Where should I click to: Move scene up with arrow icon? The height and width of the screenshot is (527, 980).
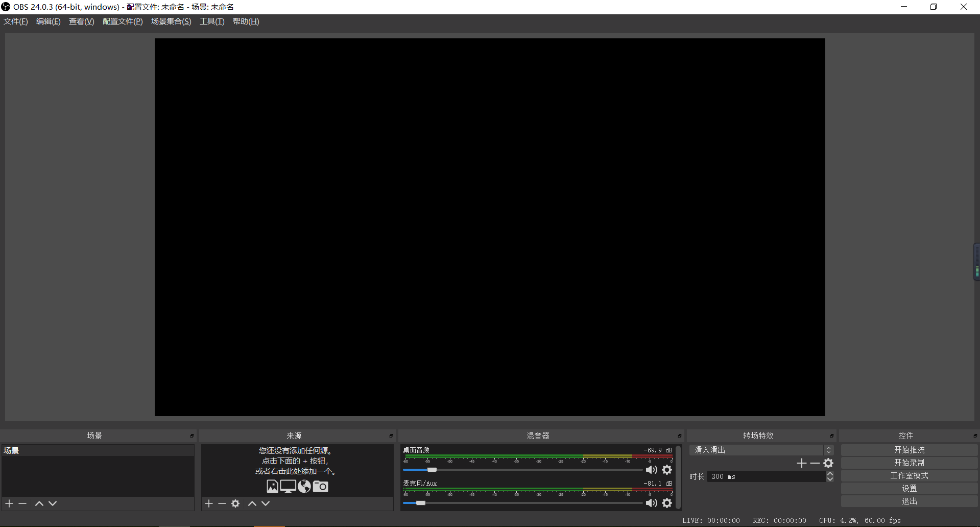[x=39, y=503]
